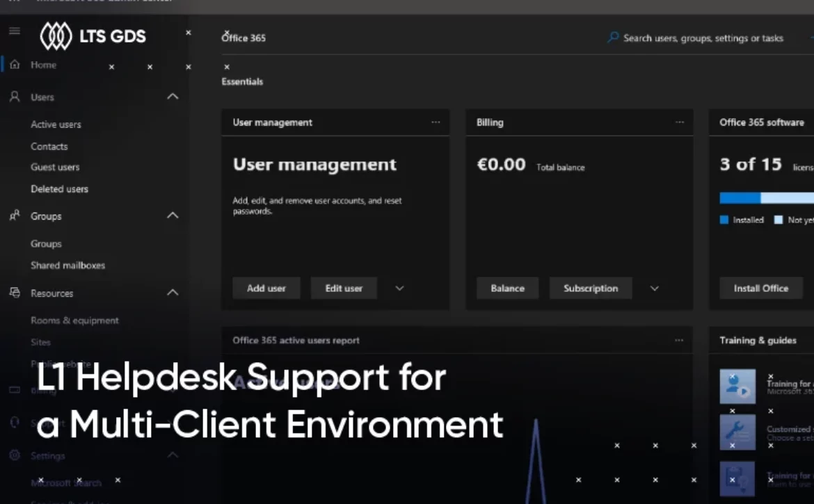Open User management card ellipsis menu
This screenshot has width=814, height=504.
pyautogui.click(x=436, y=122)
